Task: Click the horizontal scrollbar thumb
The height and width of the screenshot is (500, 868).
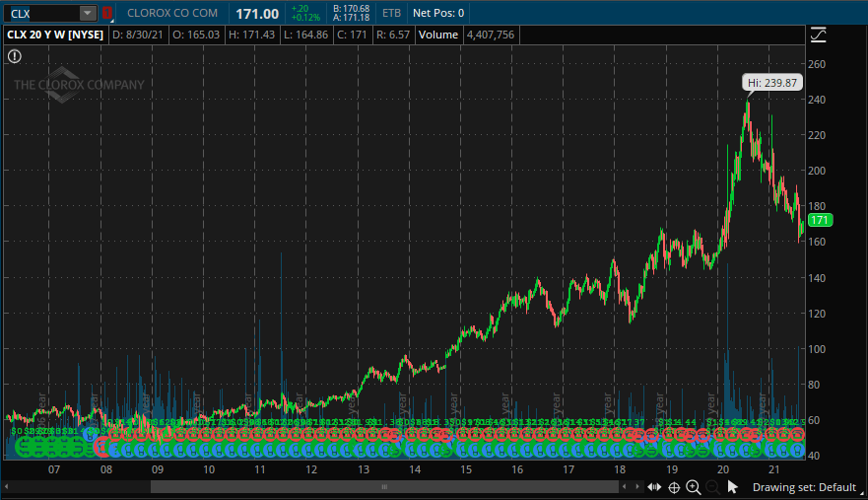Action: 384,487
